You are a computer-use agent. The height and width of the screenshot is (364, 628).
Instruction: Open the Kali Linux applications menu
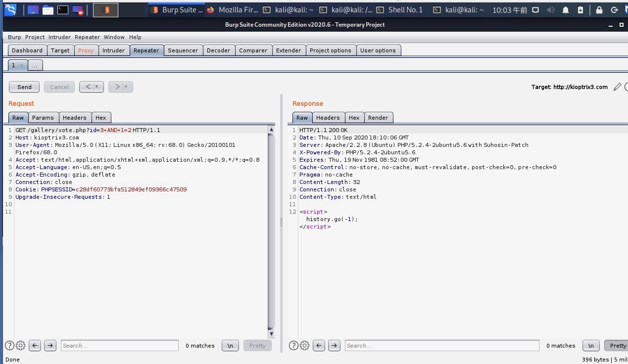(10, 9)
